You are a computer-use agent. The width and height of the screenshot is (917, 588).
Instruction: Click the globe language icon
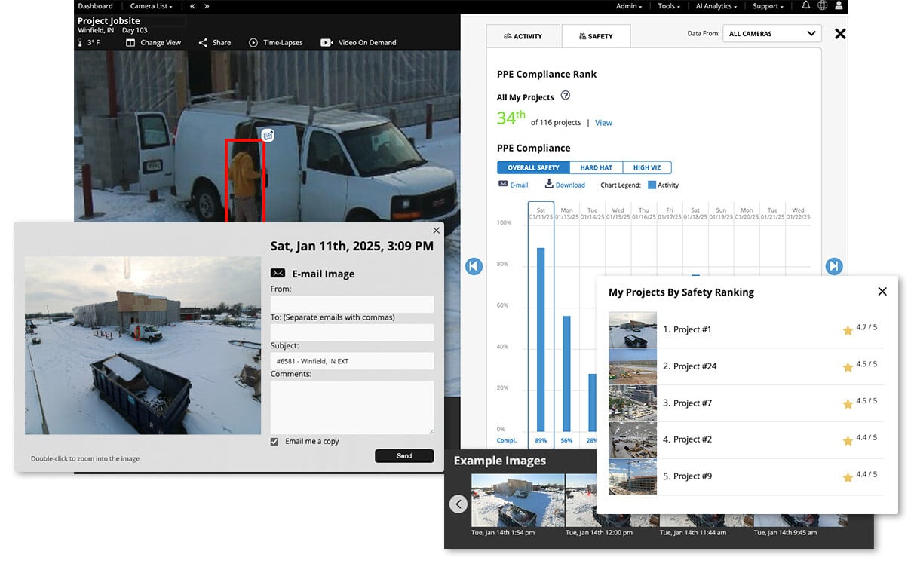[822, 6]
